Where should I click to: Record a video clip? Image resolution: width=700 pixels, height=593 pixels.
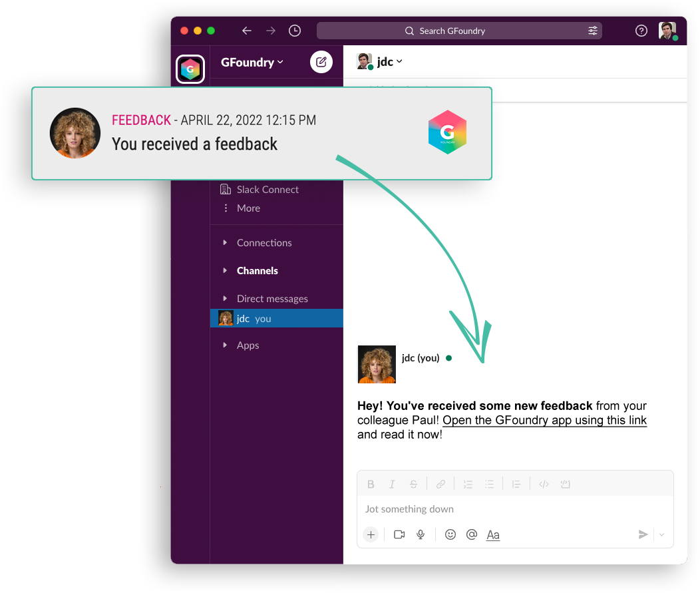399,534
